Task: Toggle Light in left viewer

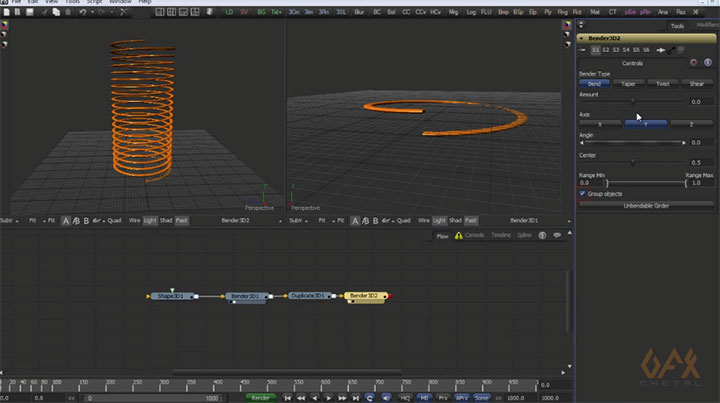Action: click(150, 221)
